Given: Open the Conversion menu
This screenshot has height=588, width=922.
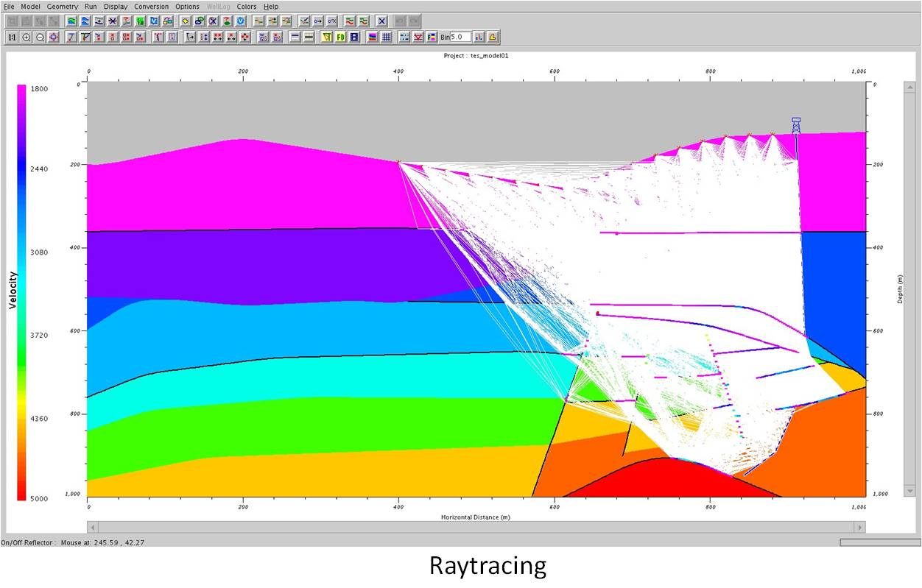Looking at the screenshot, I should click(x=151, y=6).
